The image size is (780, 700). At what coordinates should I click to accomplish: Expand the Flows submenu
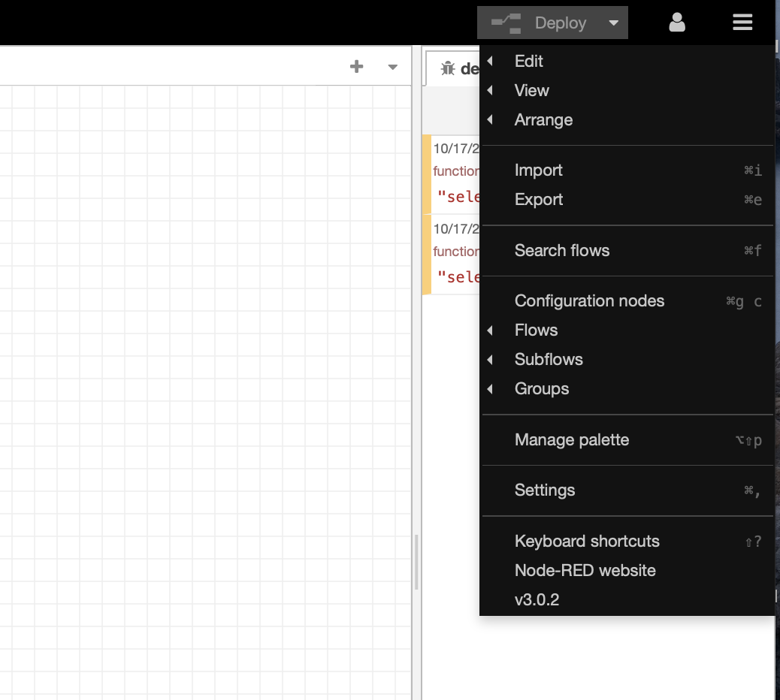tap(627, 330)
